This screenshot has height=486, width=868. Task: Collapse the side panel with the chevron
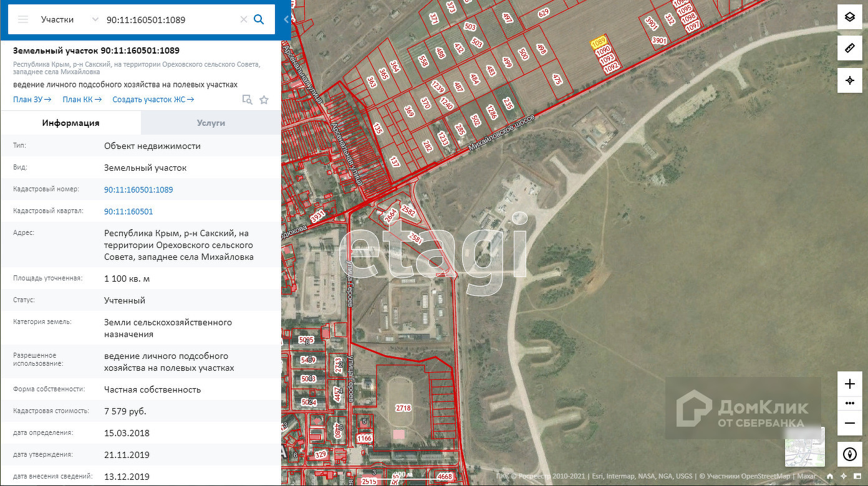pos(286,19)
